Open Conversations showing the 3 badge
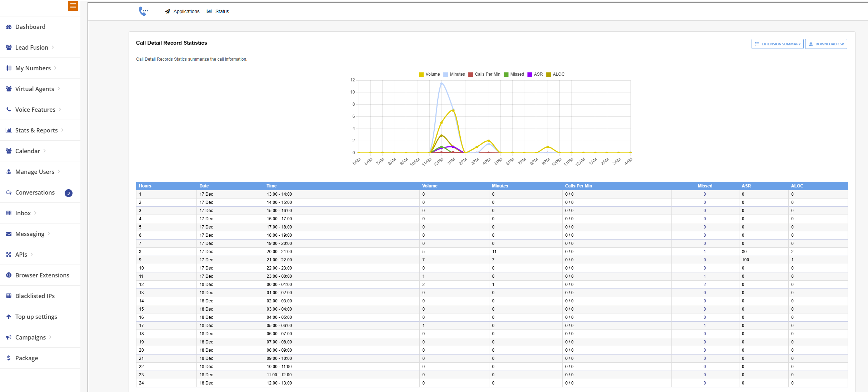The height and width of the screenshot is (392, 868). click(35, 192)
